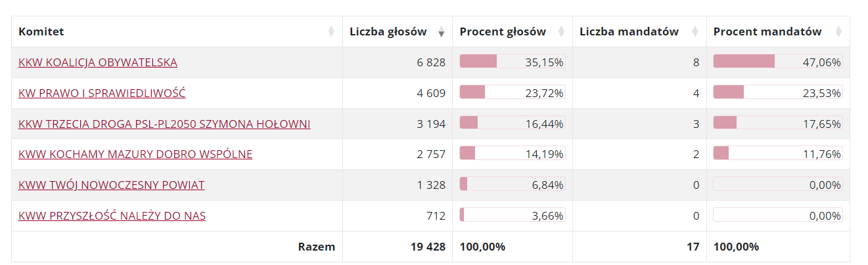Click the Komitet column header
The image size is (868, 265).
[x=41, y=31]
